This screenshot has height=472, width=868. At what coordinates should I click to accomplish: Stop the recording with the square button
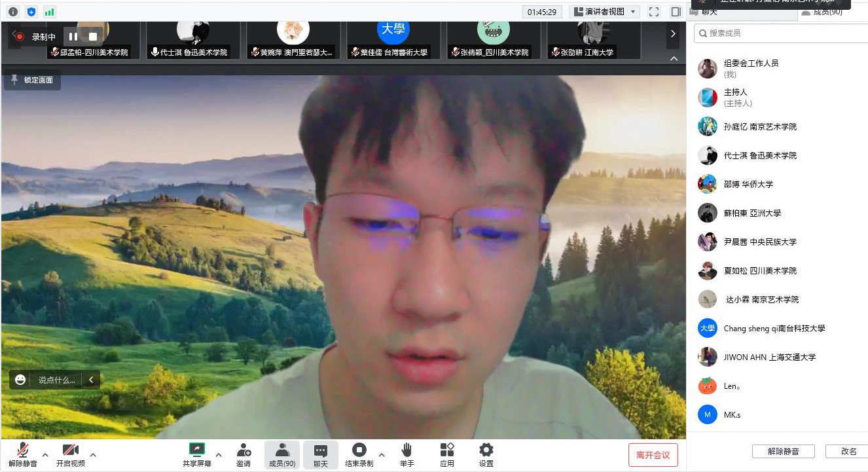pos(93,37)
